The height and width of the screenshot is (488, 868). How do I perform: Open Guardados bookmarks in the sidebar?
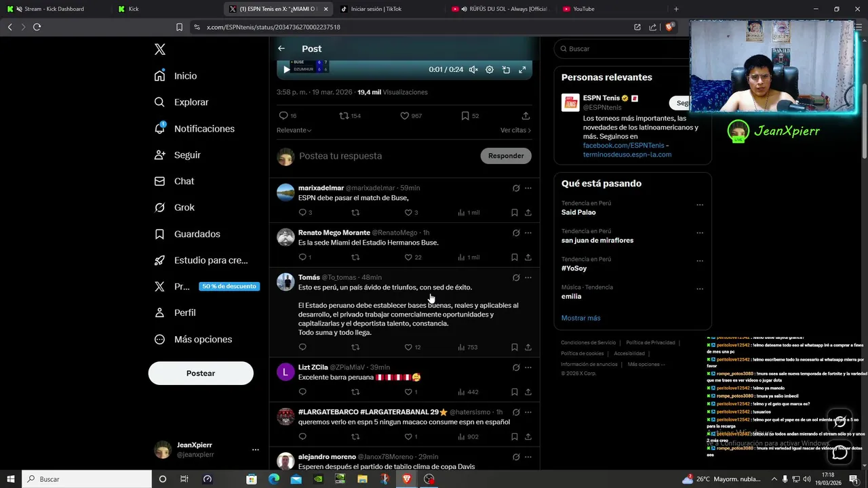pyautogui.click(x=187, y=234)
